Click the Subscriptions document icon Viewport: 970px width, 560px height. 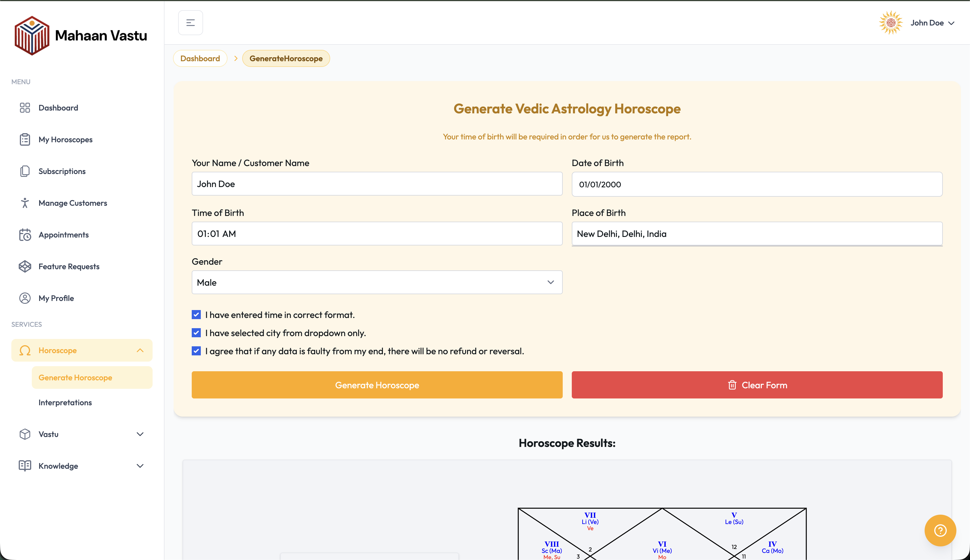25,171
